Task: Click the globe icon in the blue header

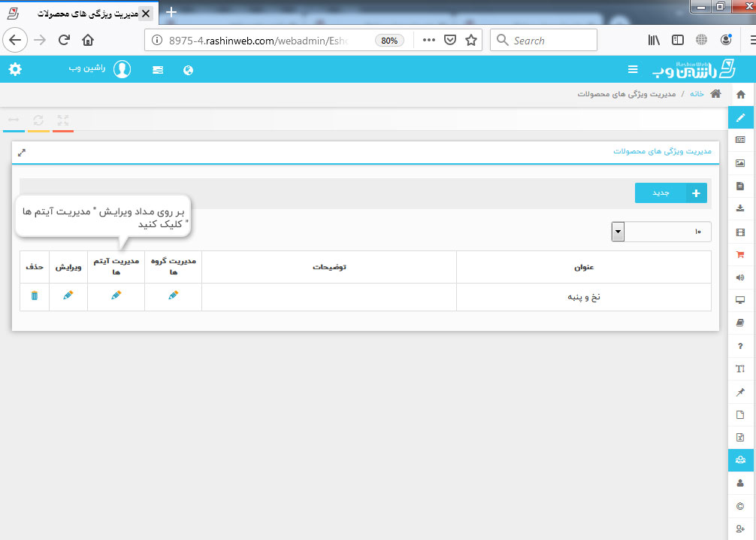Action: pos(188,71)
